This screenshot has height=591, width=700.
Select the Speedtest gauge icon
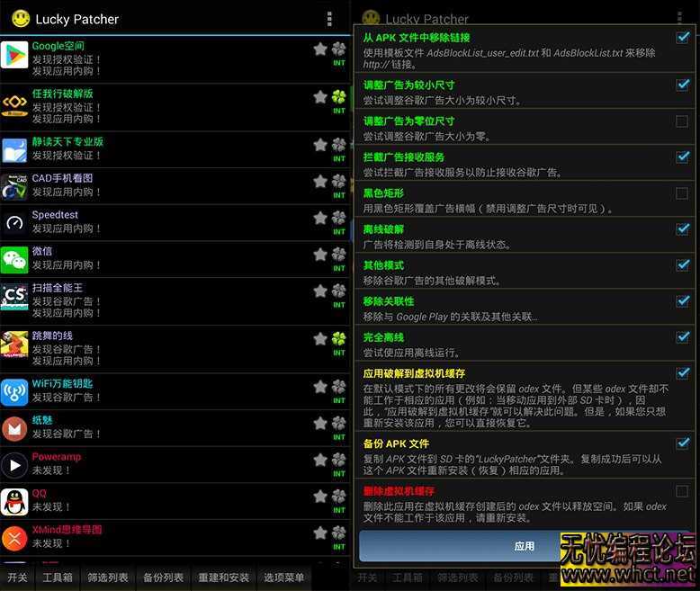coord(14,223)
